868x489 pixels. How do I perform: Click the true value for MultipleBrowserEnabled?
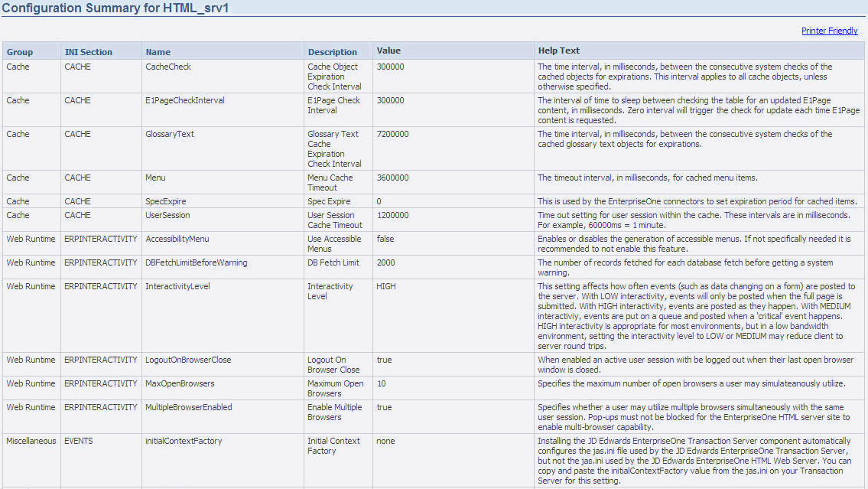click(x=384, y=407)
